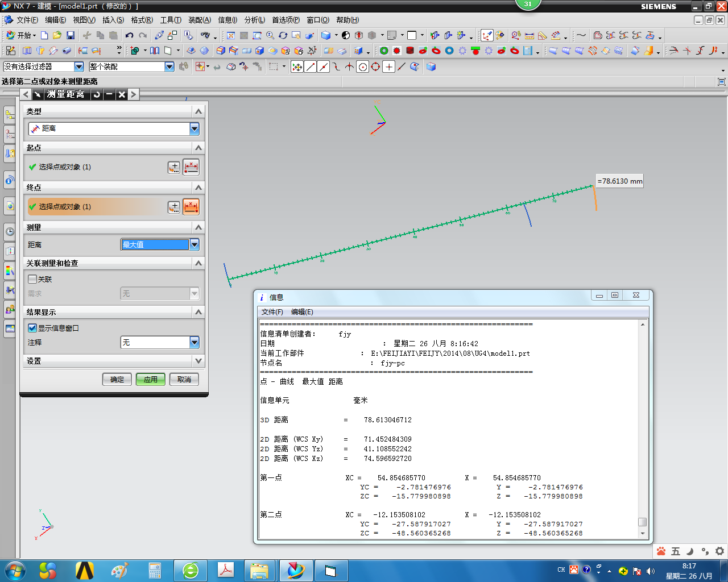
Task: Open the Calculator from the taskbar
Action: pyautogui.click(x=154, y=570)
